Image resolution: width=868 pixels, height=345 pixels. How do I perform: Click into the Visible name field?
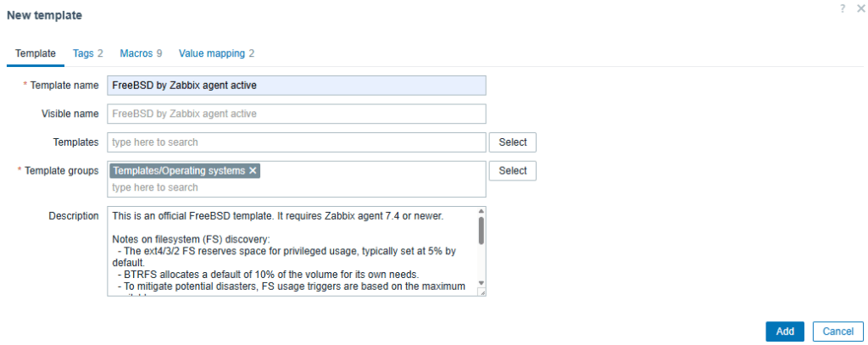tap(297, 114)
